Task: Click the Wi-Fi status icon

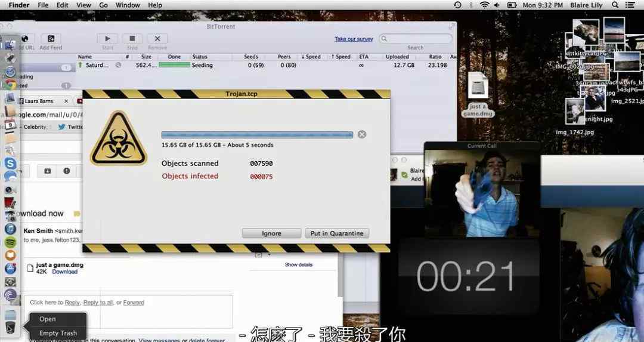Action: tap(485, 5)
